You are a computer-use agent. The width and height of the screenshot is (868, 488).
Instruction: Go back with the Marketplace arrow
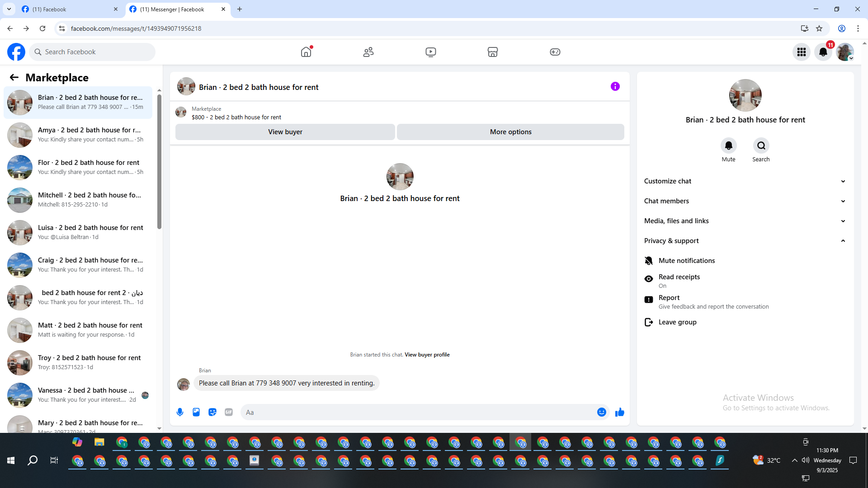click(x=14, y=77)
